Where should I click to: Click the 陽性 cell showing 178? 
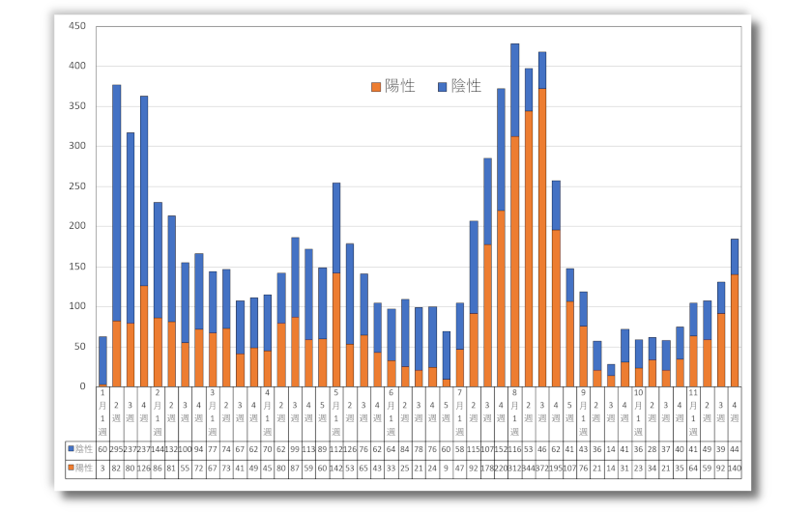(x=487, y=469)
